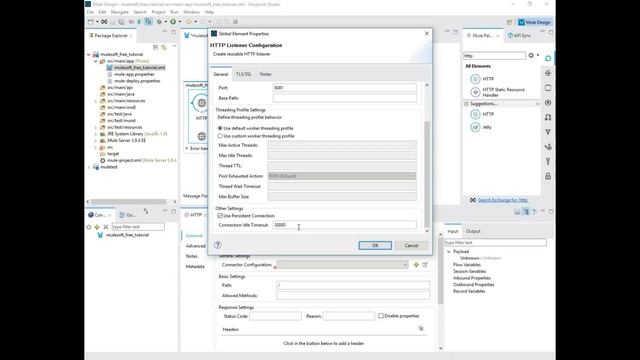Viewport: 640px width, 360px height.
Task: Switch to the Notes tab in dialog
Action: (x=265, y=74)
